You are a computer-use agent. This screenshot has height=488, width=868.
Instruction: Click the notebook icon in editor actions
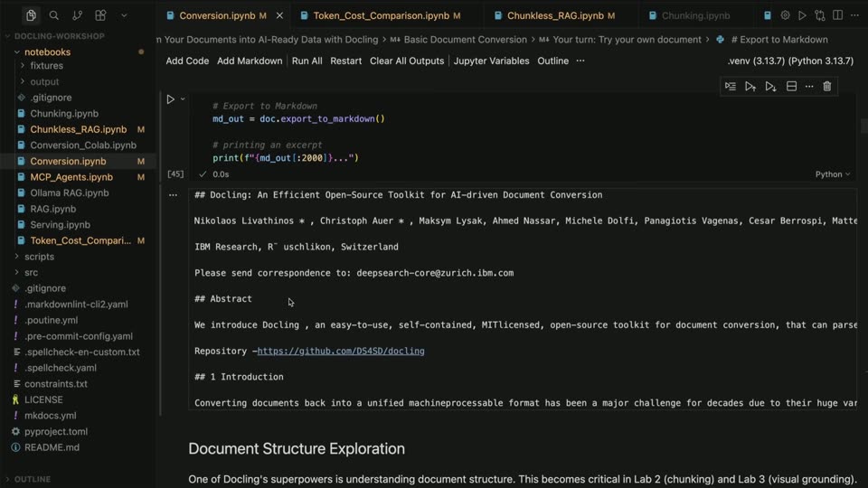point(768,15)
